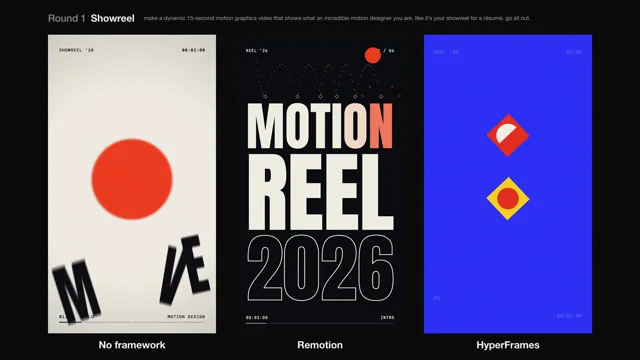Image resolution: width=640 pixels, height=360 pixels.
Task: Click the prompt description sentence at top
Action: (x=337, y=18)
